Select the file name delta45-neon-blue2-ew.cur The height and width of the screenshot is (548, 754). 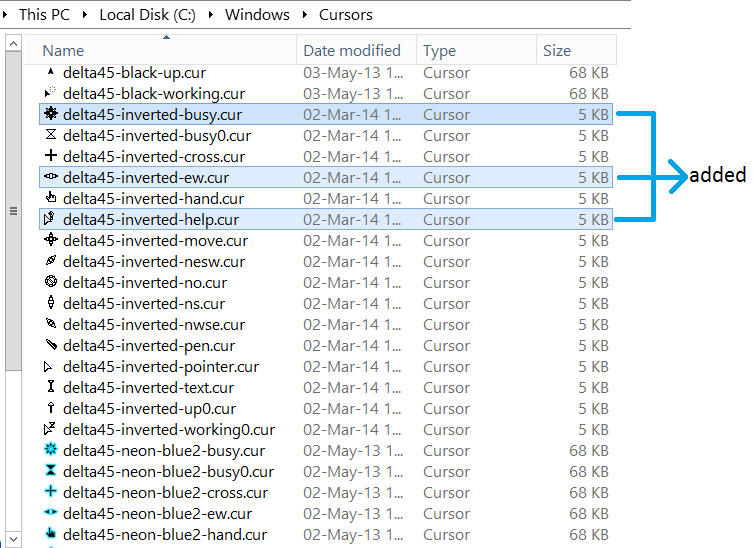click(158, 513)
